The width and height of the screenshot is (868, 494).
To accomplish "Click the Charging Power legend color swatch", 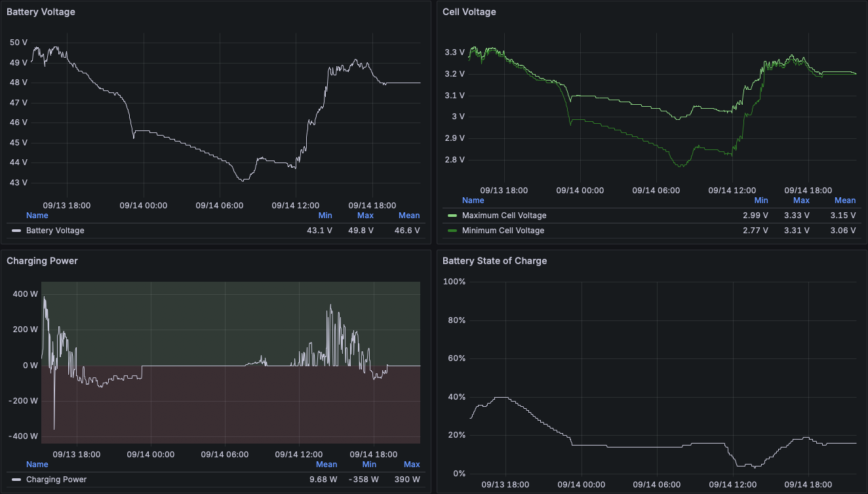I will pyautogui.click(x=16, y=480).
